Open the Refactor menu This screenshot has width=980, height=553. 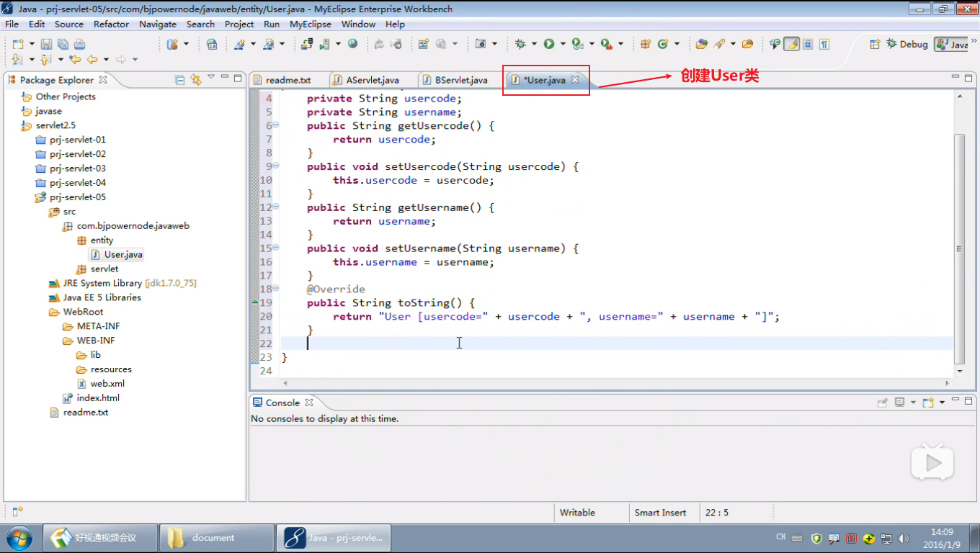111,24
